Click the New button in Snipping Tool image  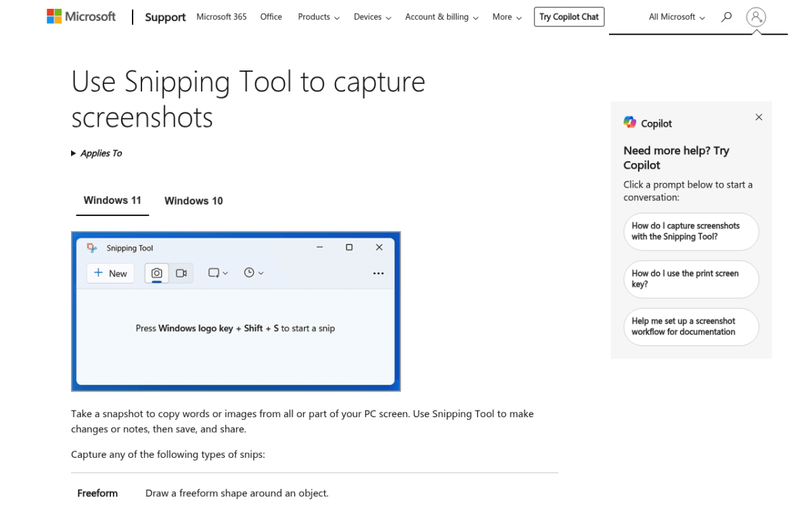tap(110, 273)
